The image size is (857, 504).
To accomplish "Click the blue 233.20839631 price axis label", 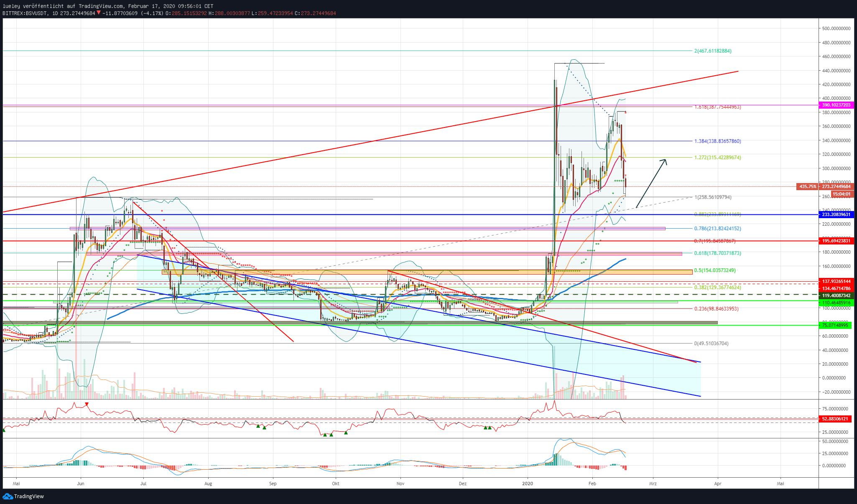I will click(835, 214).
